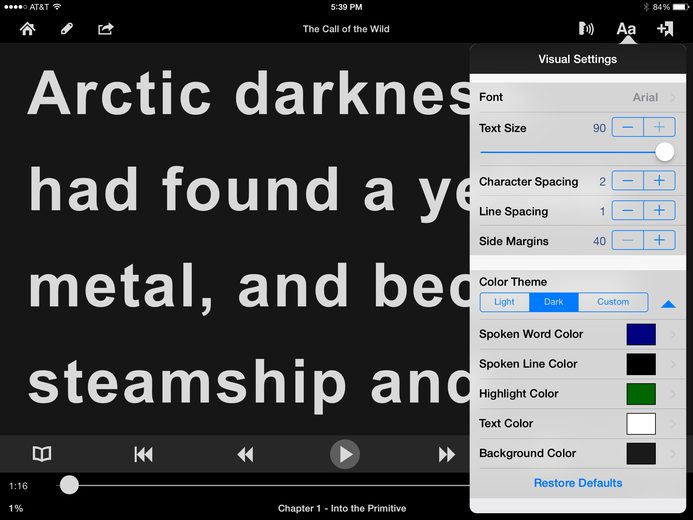Increase Line Spacing

659,211
